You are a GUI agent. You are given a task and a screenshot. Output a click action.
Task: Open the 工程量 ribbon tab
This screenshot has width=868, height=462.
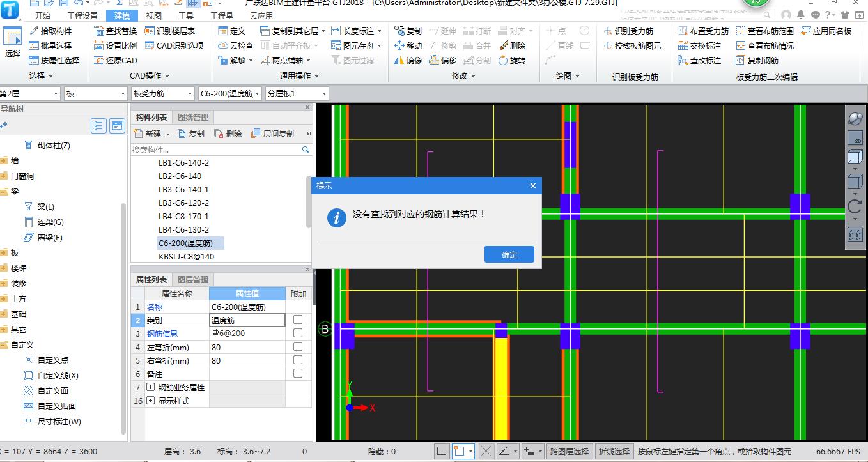tap(222, 15)
